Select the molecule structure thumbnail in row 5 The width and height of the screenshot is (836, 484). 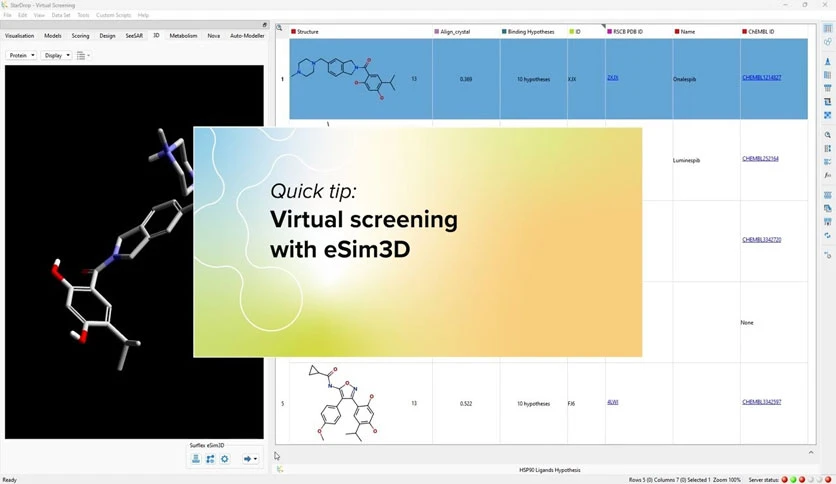point(342,403)
